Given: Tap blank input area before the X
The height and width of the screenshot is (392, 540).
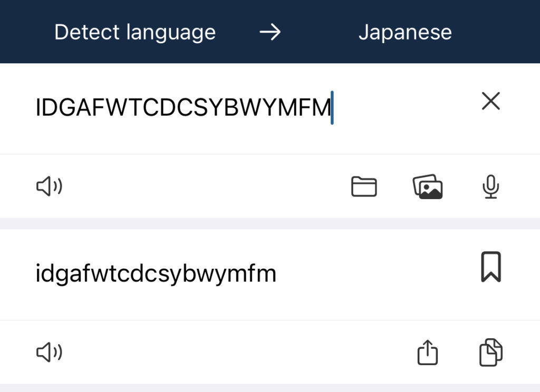Looking at the screenshot, I should pos(406,108).
